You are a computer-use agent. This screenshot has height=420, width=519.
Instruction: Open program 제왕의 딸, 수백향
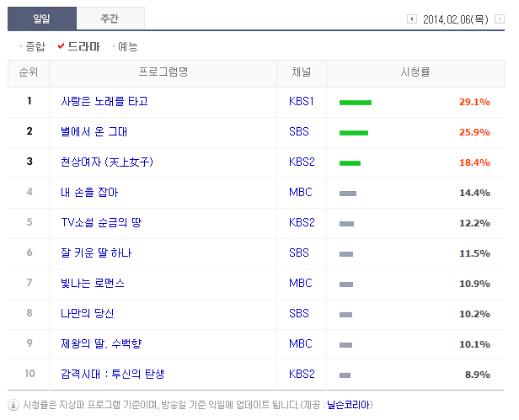tap(101, 344)
